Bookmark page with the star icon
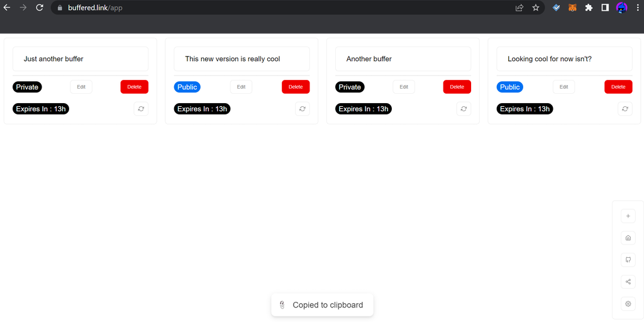Viewport: 644px width, 322px height. (x=536, y=8)
